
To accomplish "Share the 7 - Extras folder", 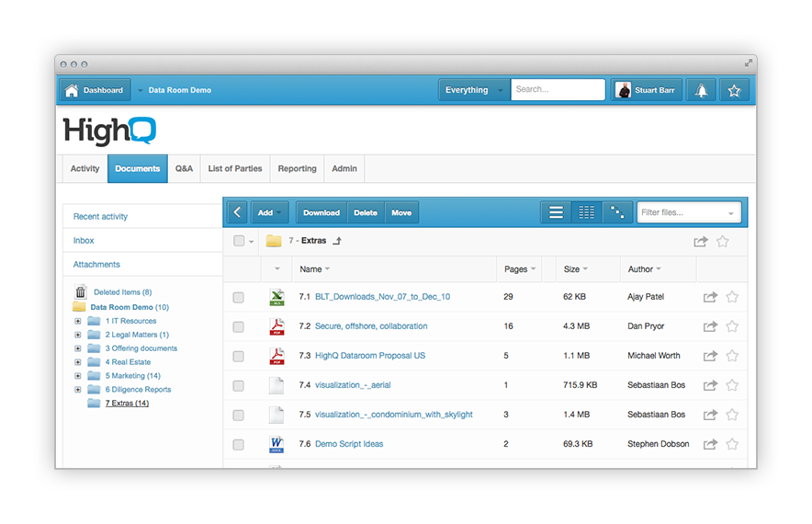I will click(x=701, y=242).
